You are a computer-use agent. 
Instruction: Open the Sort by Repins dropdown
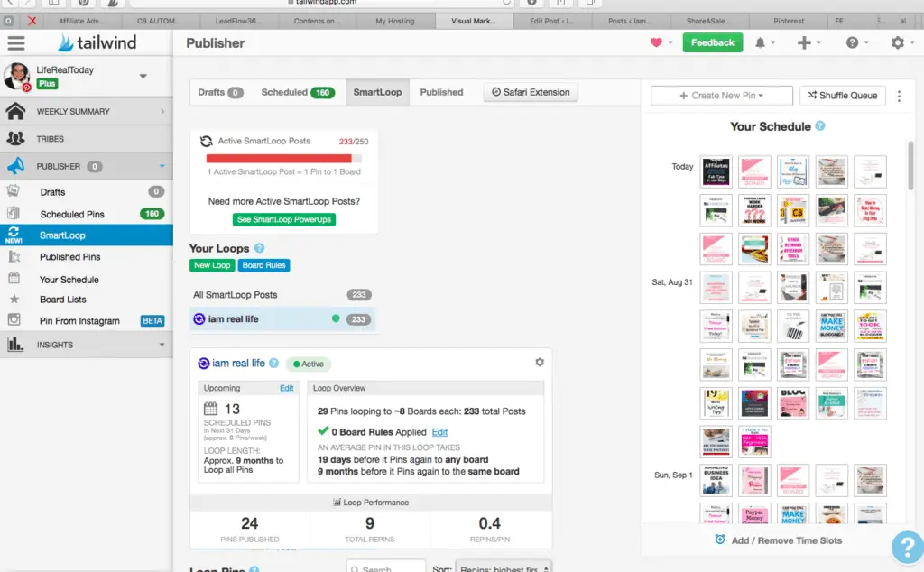coord(504,568)
